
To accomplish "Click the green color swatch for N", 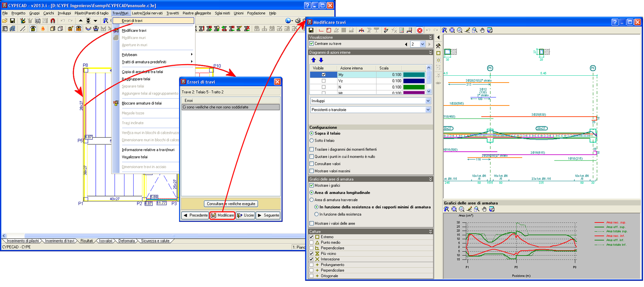I will click(414, 87).
